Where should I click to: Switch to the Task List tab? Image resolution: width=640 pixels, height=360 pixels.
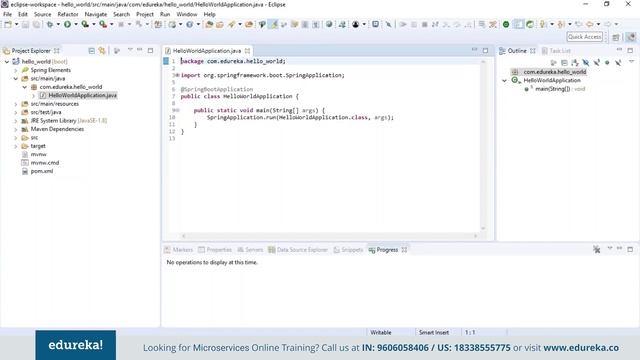point(556,51)
